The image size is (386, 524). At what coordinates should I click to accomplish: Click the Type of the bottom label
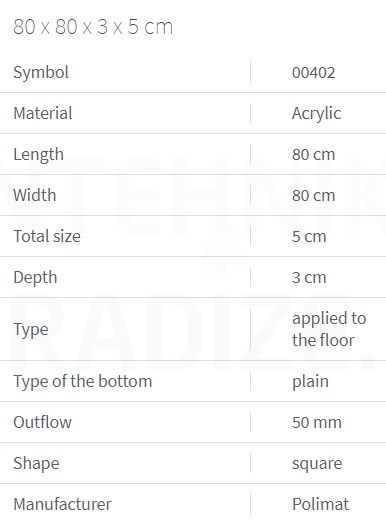tap(83, 382)
